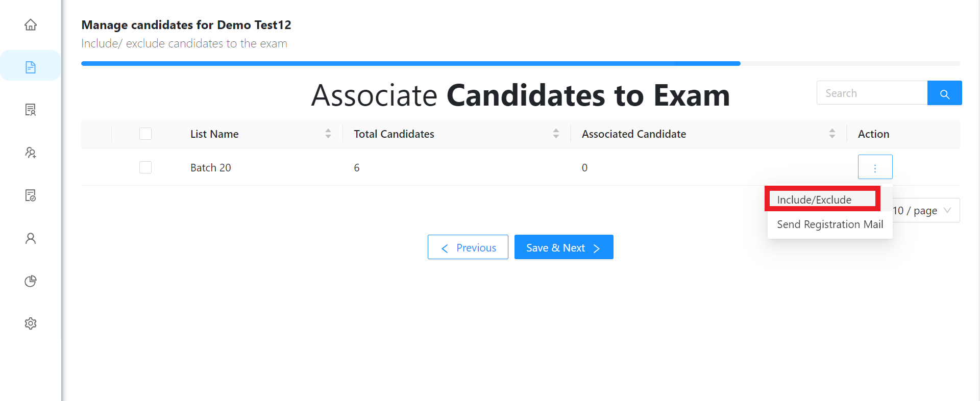Image resolution: width=980 pixels, height=401 pixels.
Task: Open the add candidates sidebar icon
Action: point(31,153)
